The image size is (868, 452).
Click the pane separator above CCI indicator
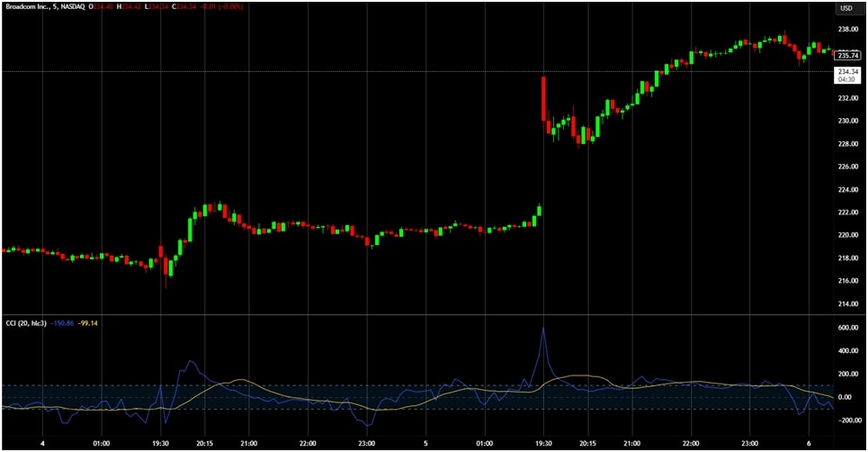point(414,314)
